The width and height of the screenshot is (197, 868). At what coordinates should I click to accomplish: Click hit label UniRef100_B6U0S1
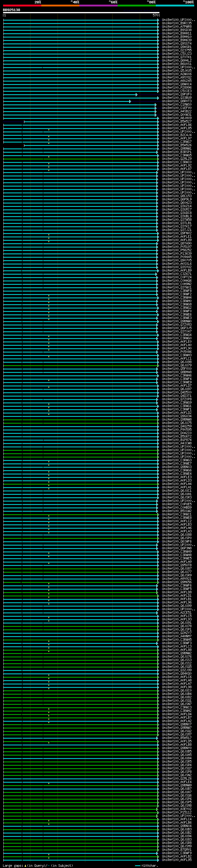tap(177, 64)
